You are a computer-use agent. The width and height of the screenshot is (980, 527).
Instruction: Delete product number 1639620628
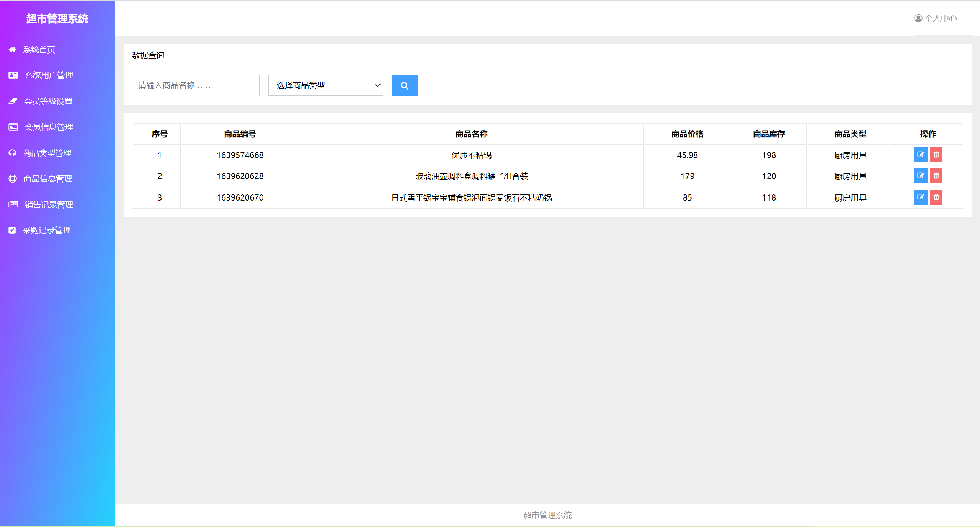936,176
